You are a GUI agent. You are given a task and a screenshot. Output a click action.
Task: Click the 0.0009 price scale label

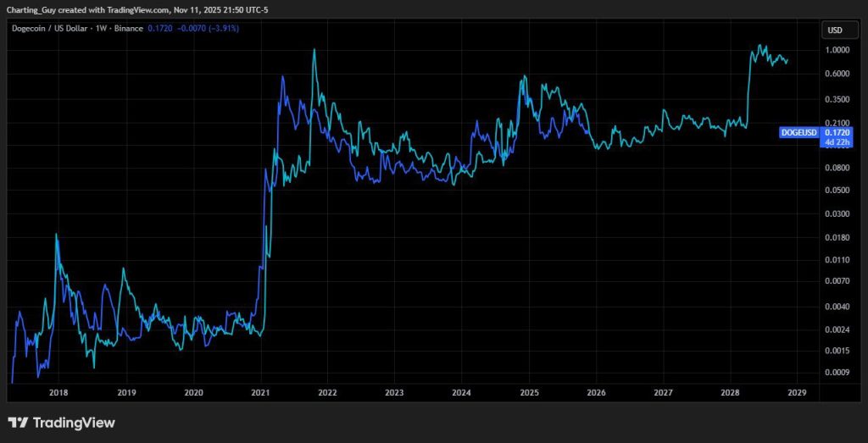(836, 373)
